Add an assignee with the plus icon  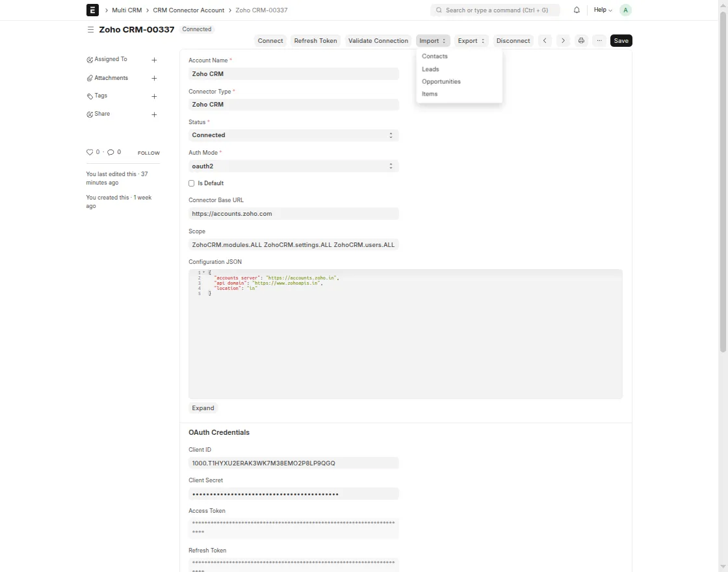click(x=154, y=60)
